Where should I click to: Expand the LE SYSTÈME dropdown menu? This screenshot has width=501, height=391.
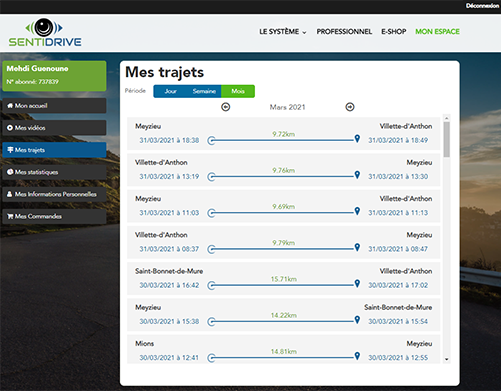click(x=283, y=32)
